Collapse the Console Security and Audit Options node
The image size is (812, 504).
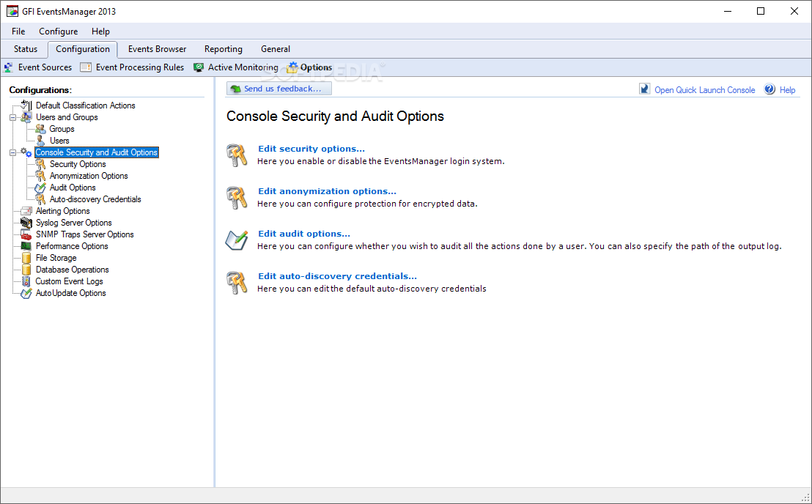pos(13,152)
